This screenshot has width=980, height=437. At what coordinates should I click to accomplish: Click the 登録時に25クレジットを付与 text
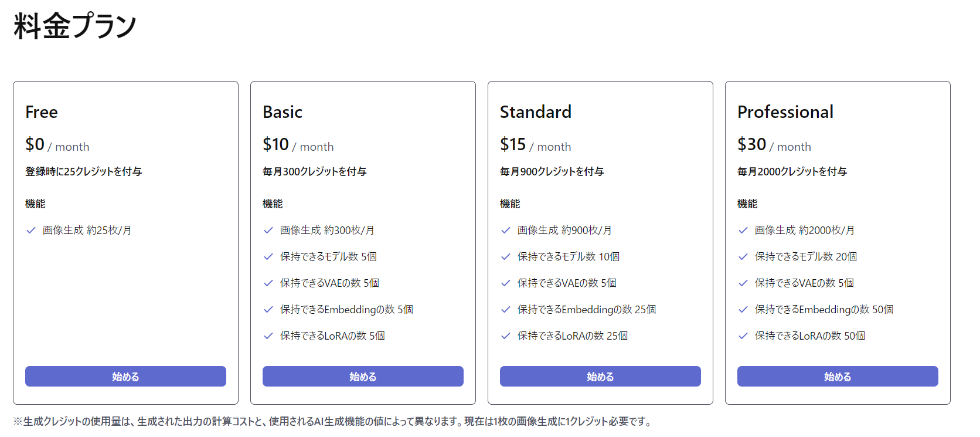click(83, 172)
